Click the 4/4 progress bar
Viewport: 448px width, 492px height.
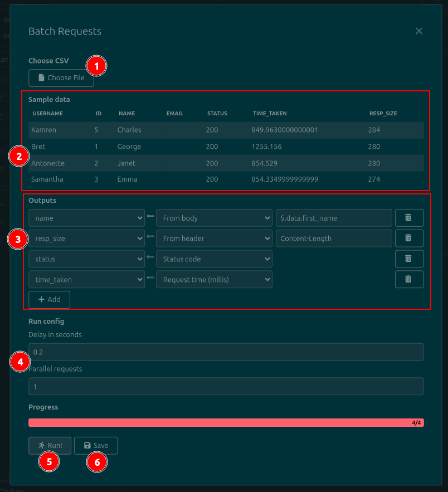click(x=226, y=423)
